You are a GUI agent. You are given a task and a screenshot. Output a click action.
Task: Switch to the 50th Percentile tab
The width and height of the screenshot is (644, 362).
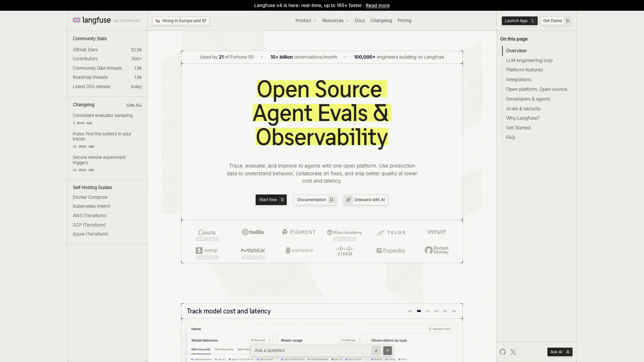(201, 350)
